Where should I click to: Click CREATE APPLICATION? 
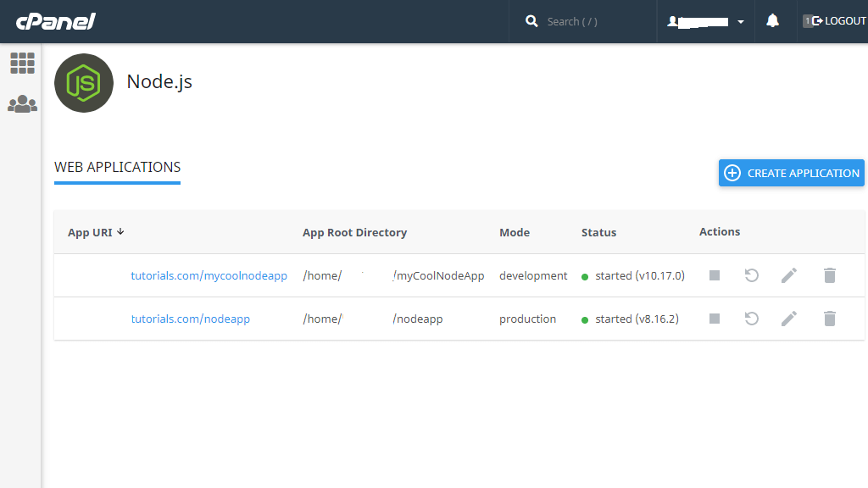coord(791,173)
